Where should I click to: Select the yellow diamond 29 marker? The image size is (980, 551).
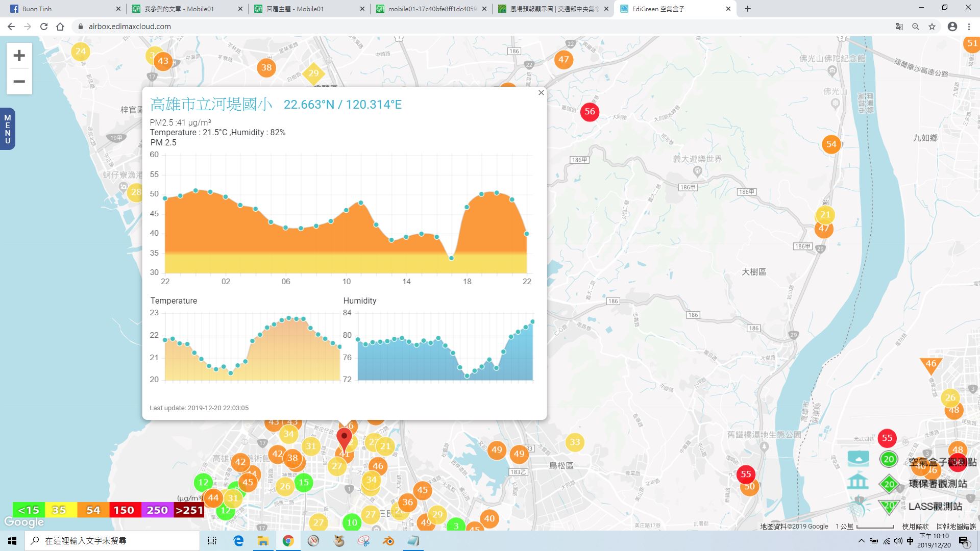pyautogui.click(x=313, y=73)
